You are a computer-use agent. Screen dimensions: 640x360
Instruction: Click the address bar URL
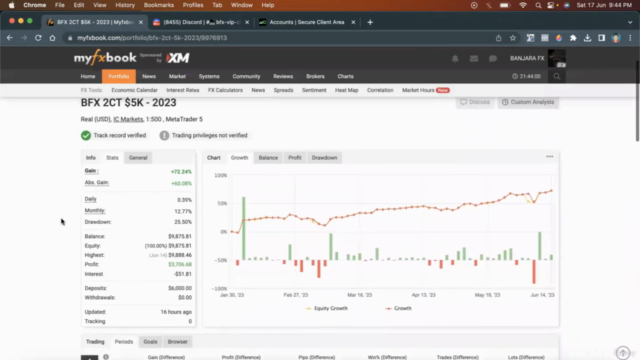click(152, 38)
